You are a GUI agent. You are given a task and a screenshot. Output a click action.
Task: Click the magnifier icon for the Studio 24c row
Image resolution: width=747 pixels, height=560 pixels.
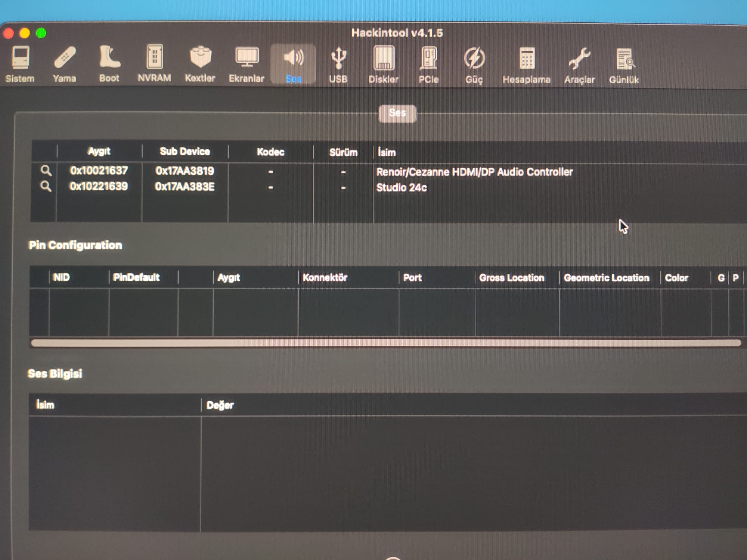pos(46,186)
